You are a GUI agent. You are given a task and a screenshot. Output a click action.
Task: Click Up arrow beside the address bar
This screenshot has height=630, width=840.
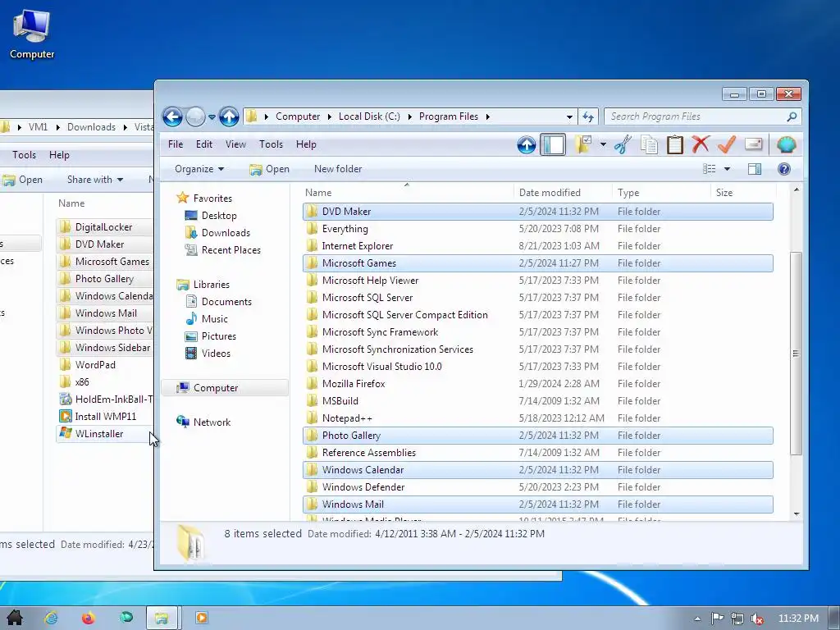[230, 116]
